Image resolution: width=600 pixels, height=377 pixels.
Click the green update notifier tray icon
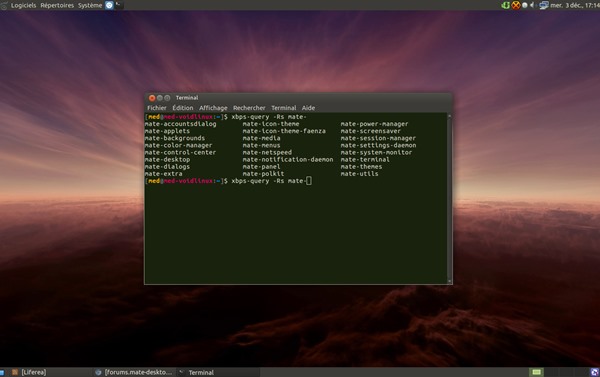coord(505,5)
